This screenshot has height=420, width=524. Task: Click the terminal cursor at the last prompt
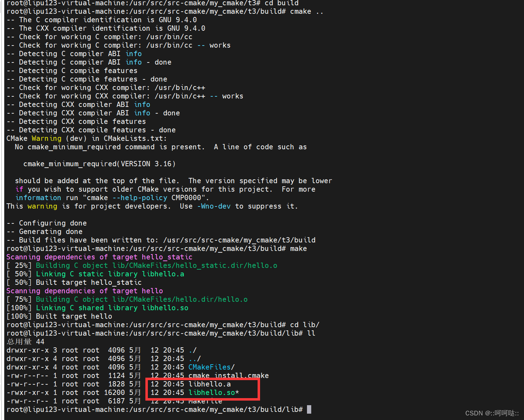[x=309, y=409]
